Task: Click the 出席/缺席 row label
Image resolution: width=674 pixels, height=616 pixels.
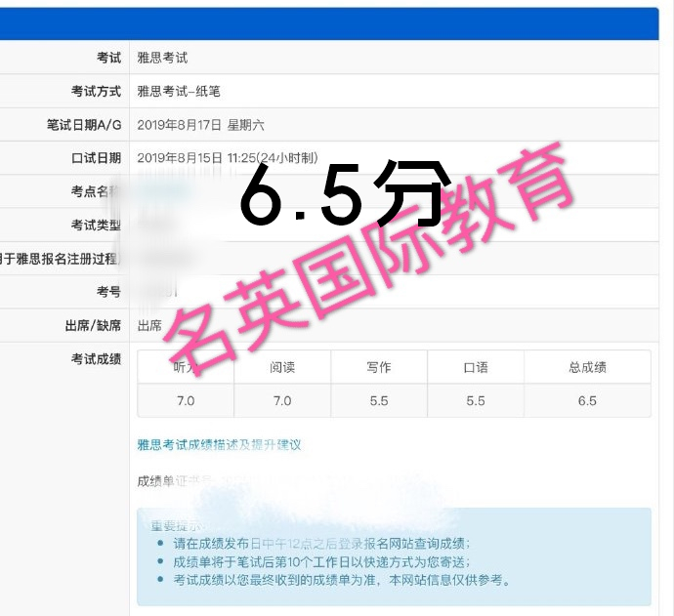Action: click(93, 326)
